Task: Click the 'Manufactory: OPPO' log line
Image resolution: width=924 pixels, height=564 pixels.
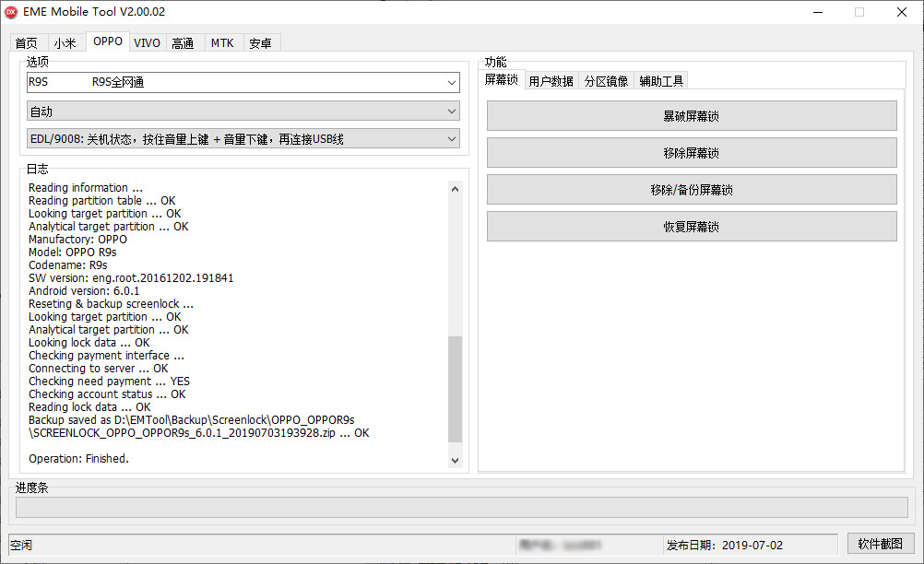Action: [77, 240]
